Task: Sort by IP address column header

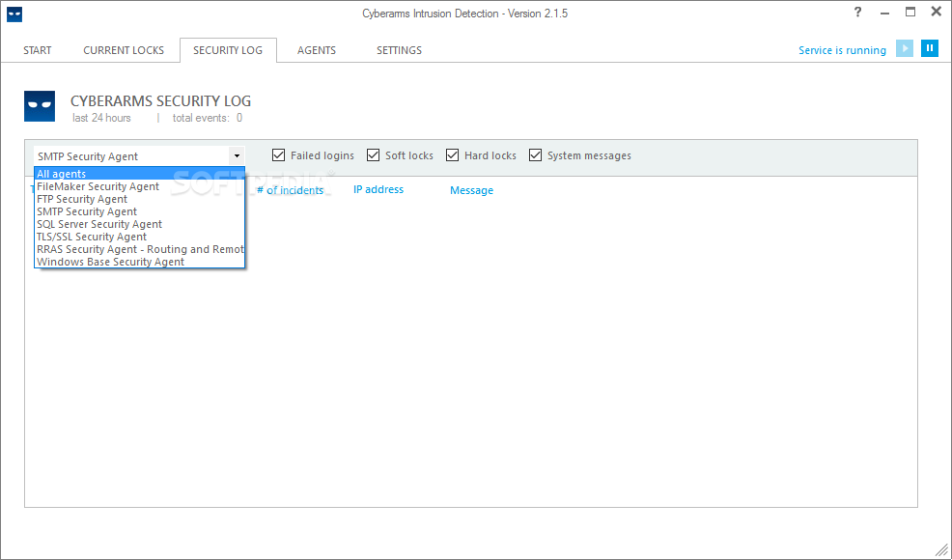Action: coord(378,189)
